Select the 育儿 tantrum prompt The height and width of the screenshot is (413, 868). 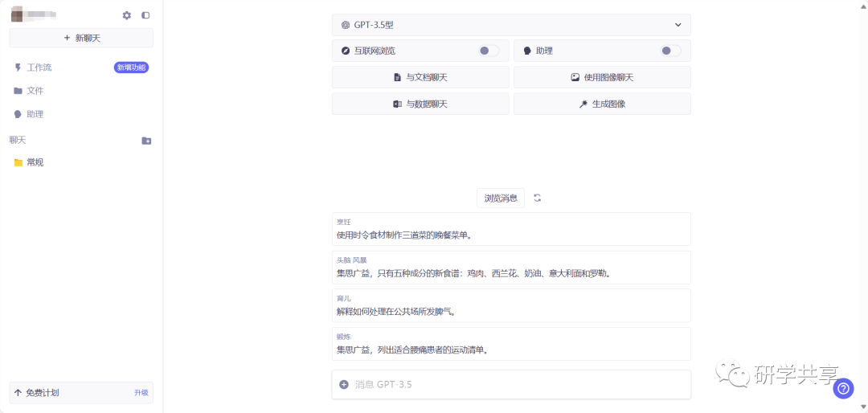511,305
